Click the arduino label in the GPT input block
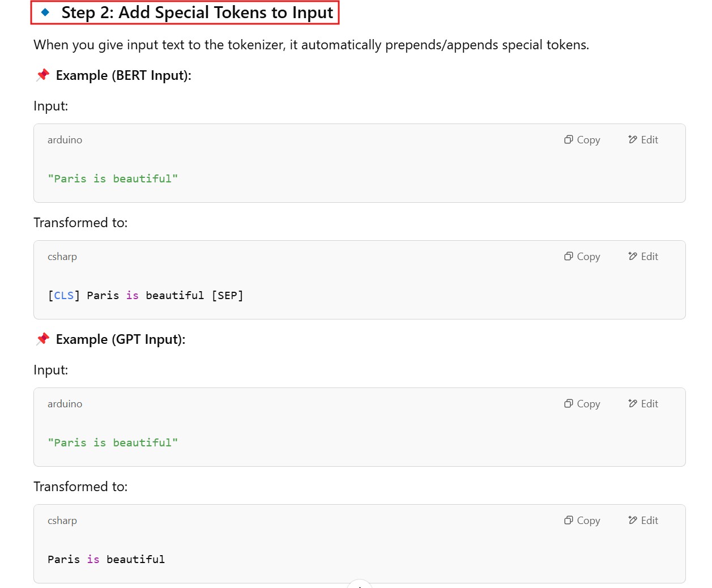 coord(65,404)
